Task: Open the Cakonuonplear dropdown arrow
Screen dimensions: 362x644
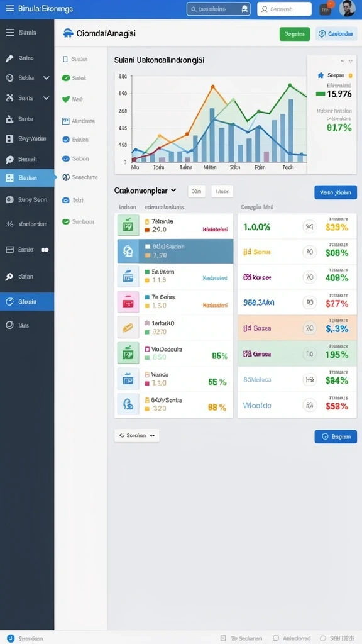Action: tap(173, 190)
